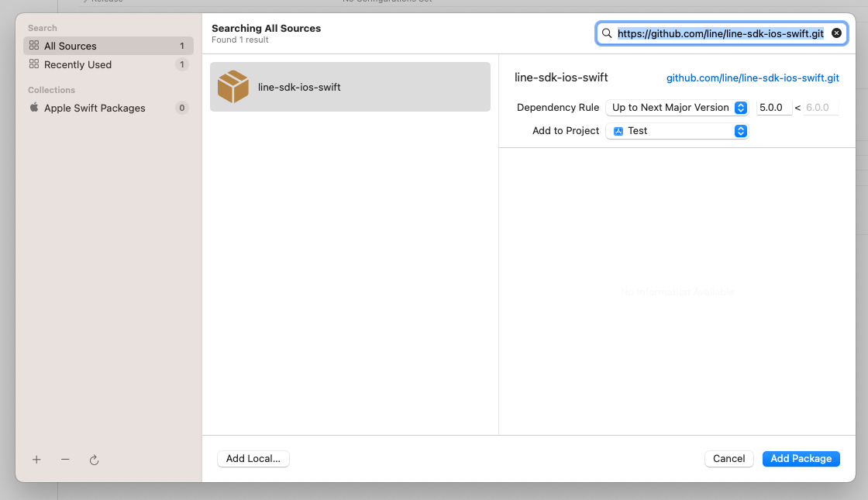Click the magnifying glass search icon
The image size is (868, 500).
(608, 33)
